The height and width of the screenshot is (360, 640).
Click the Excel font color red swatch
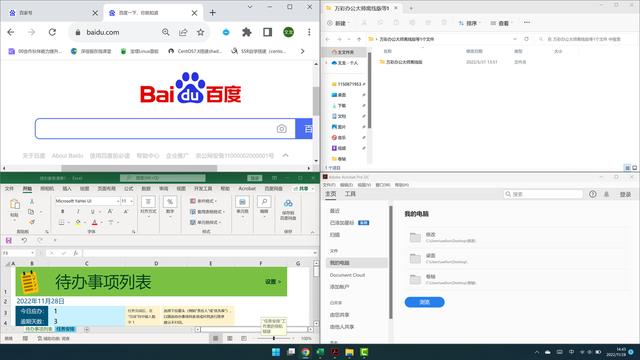click(x=95, y=222)
